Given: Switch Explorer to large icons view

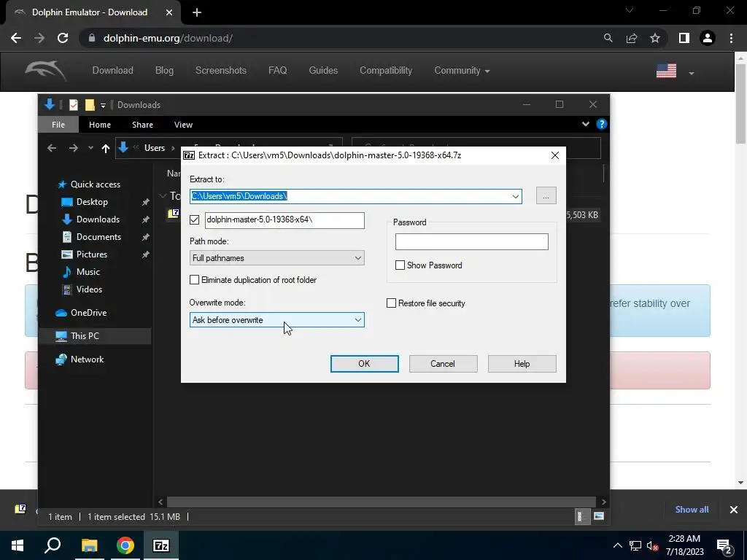Looking at the screenshot, I should click(x=599, y=517).
